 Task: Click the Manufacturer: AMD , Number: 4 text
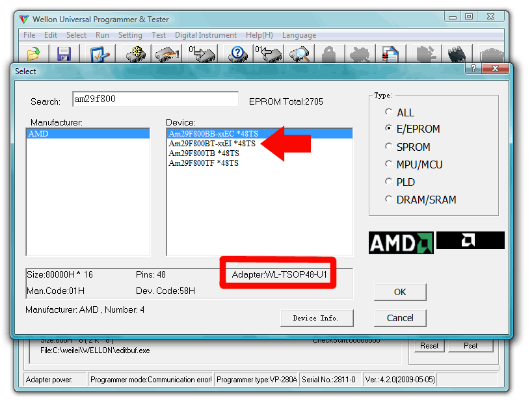(85, 309)
